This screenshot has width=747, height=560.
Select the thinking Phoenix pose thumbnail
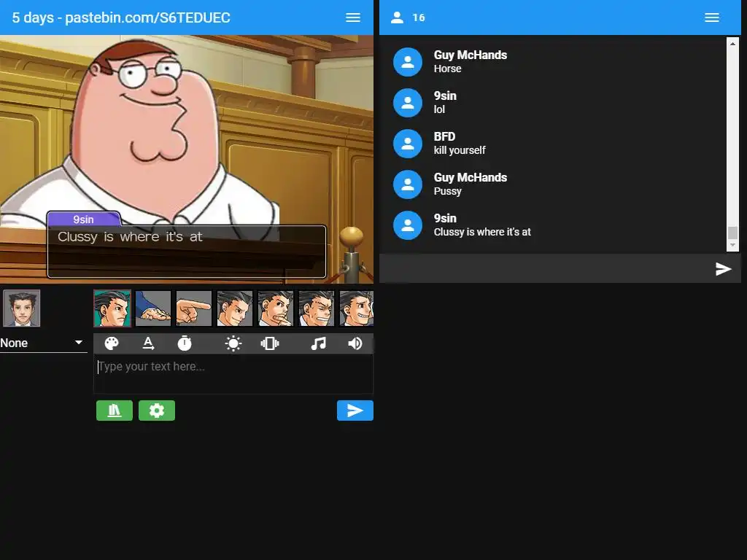276,308
